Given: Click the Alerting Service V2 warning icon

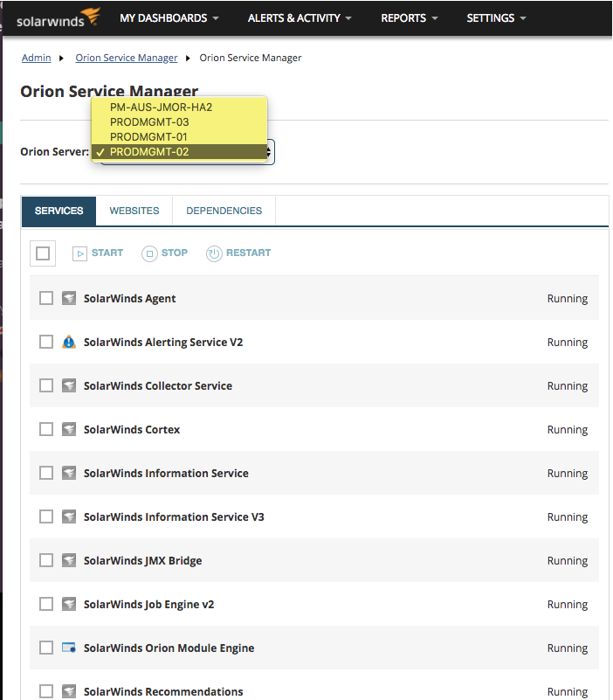Looking at the screenshot, I should point(69,342).
